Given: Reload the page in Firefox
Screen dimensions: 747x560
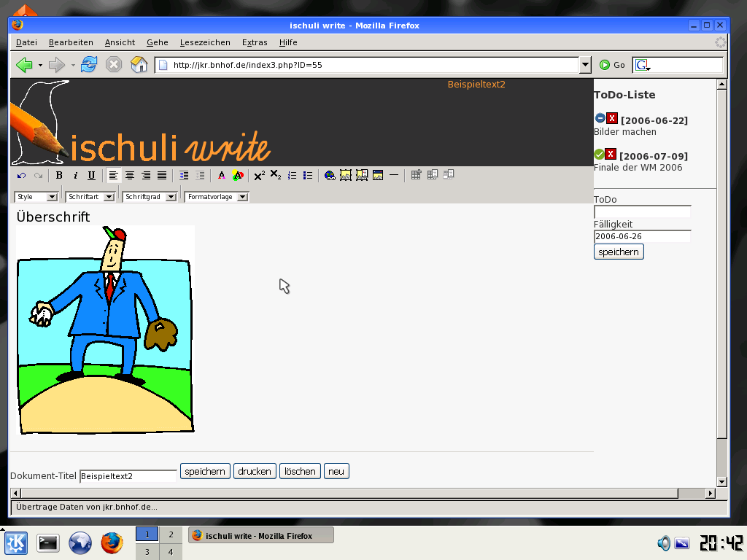Looking at the screenshot, I should point(88,64).
